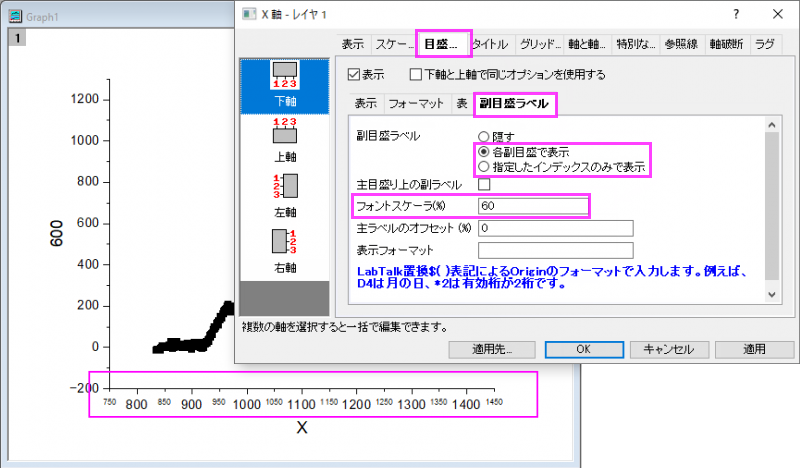Select the 左軸 (left axis) icon
Viewport: 800px width, 468px height.
pyautogui.click(x=285, y=195)
